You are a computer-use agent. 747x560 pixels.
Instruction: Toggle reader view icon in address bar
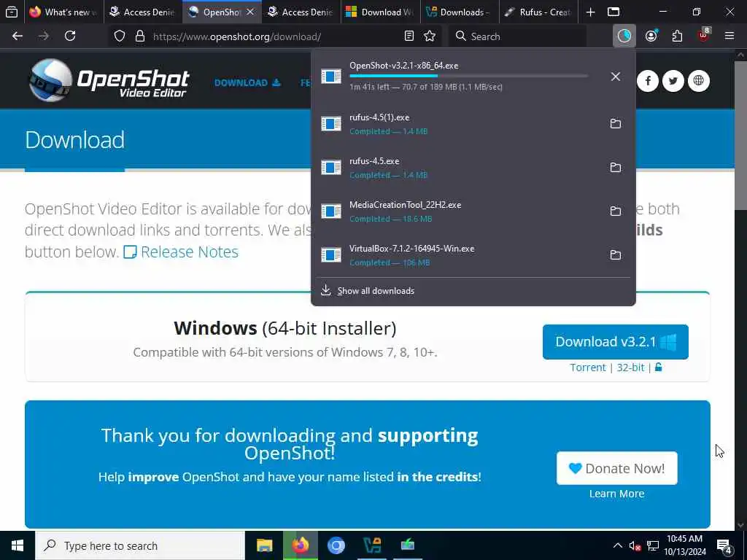point(409,36)
